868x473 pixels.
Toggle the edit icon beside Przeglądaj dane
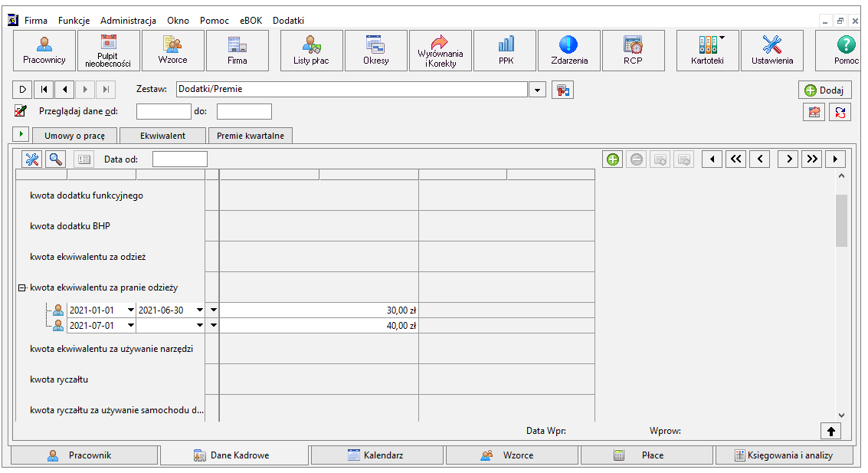[21, 110]
